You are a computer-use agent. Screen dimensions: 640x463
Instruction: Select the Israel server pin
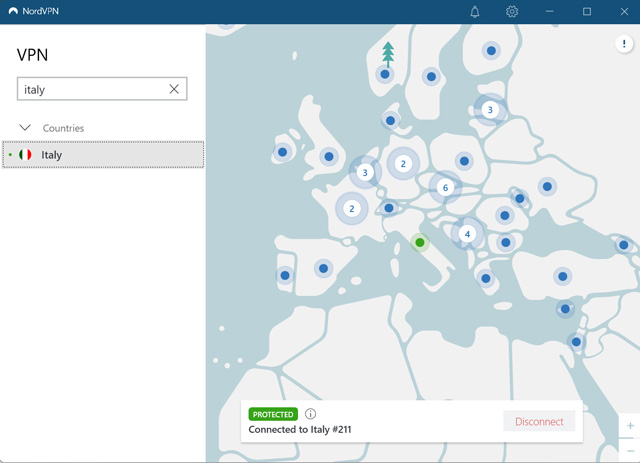click(x=576, y=341)
